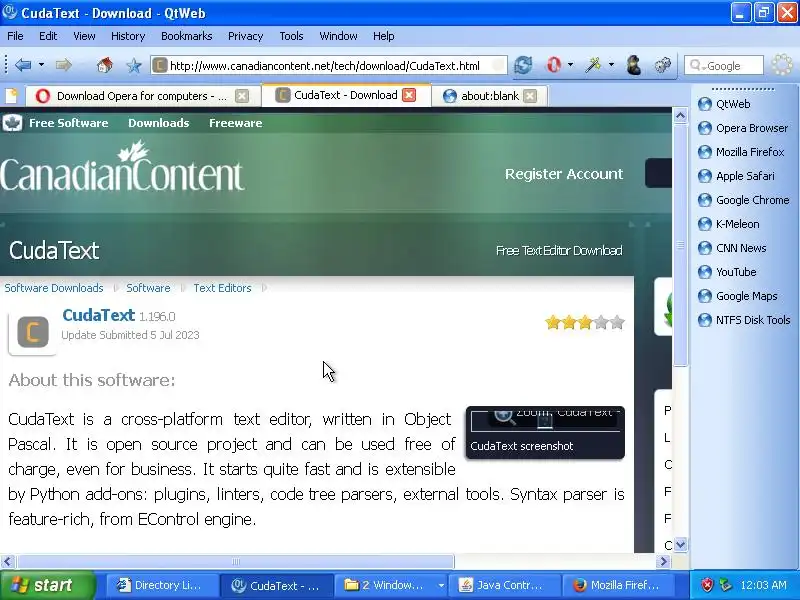This screenshot has height=600, width=800.
Task: Click the vertical scrollbar down arrow
Action: [x=680, y=544]
